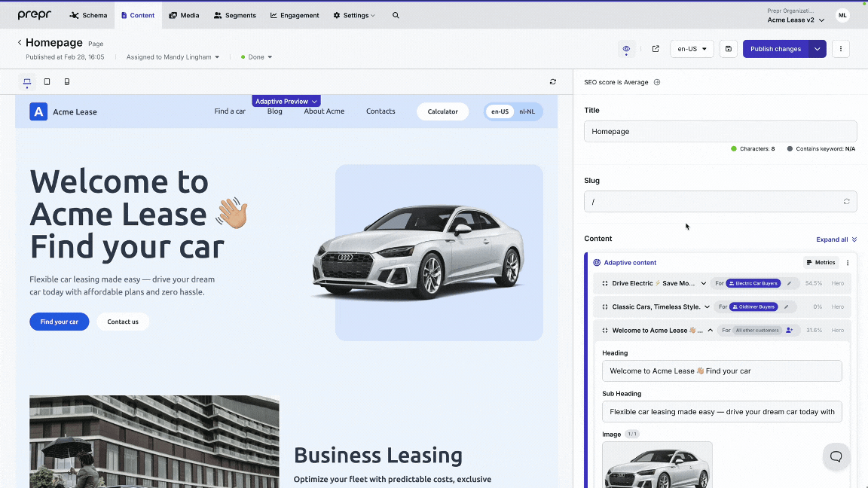This screenshot has height=488, width=868.
Task: Click the drag handle for Welcome to Acme Lease
Action: [605, 331]
